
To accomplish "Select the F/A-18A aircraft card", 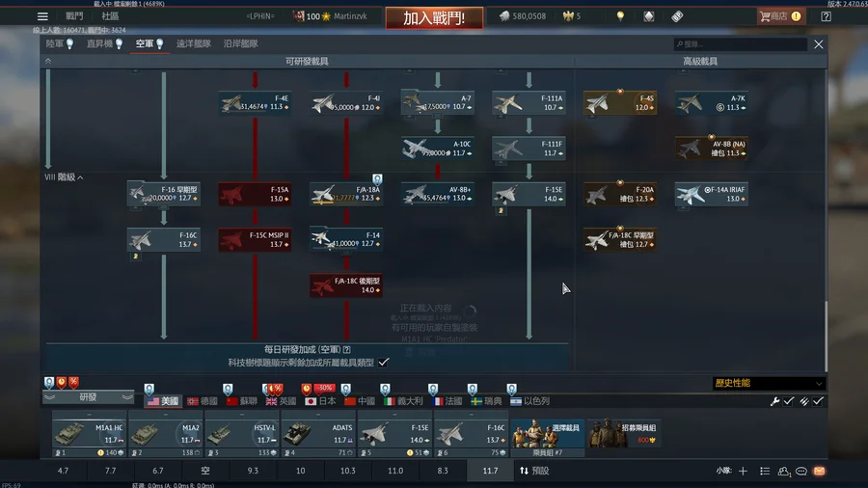I will (x=346, y=194).
